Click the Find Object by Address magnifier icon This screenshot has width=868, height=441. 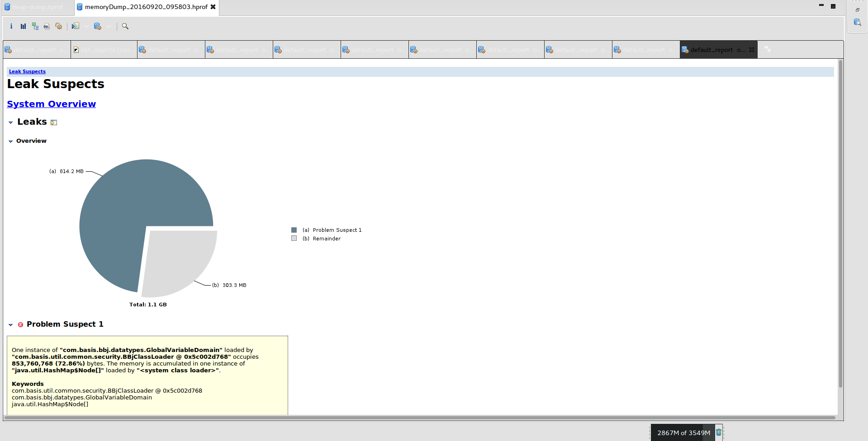click(125, 26)
